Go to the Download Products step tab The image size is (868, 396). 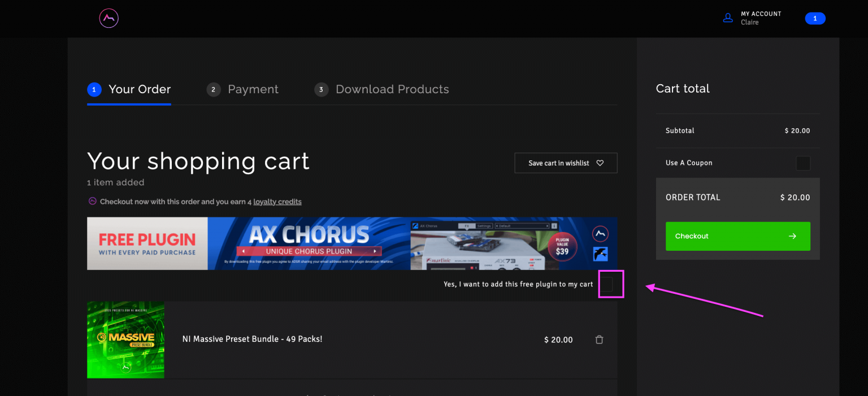point(381,89)
